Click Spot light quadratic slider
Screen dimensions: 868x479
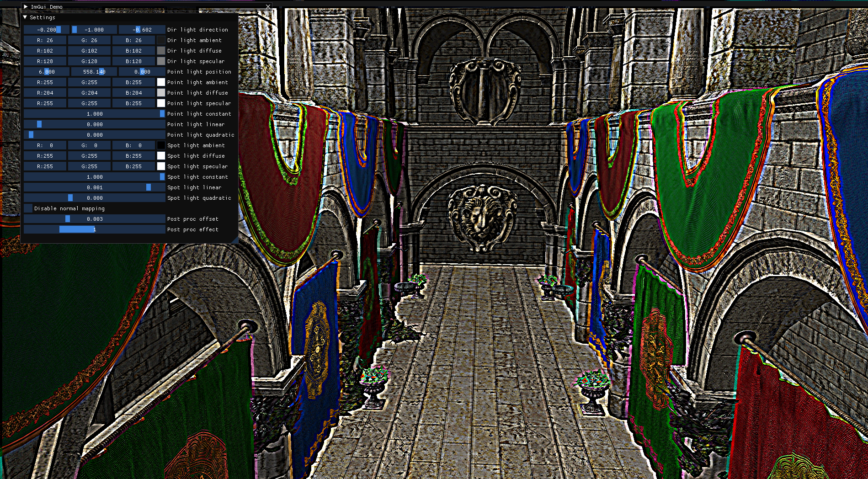[x=95, y=198]
